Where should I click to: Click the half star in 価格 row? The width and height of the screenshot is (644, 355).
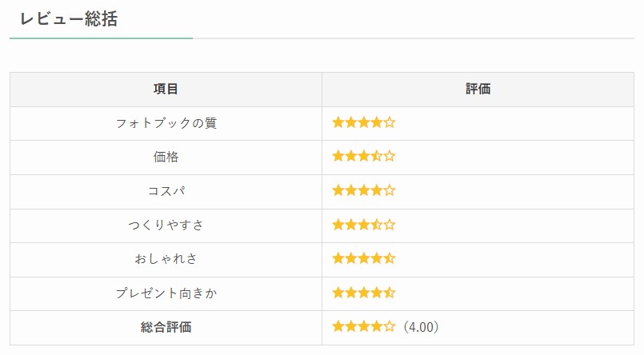[x=377, y=156]
